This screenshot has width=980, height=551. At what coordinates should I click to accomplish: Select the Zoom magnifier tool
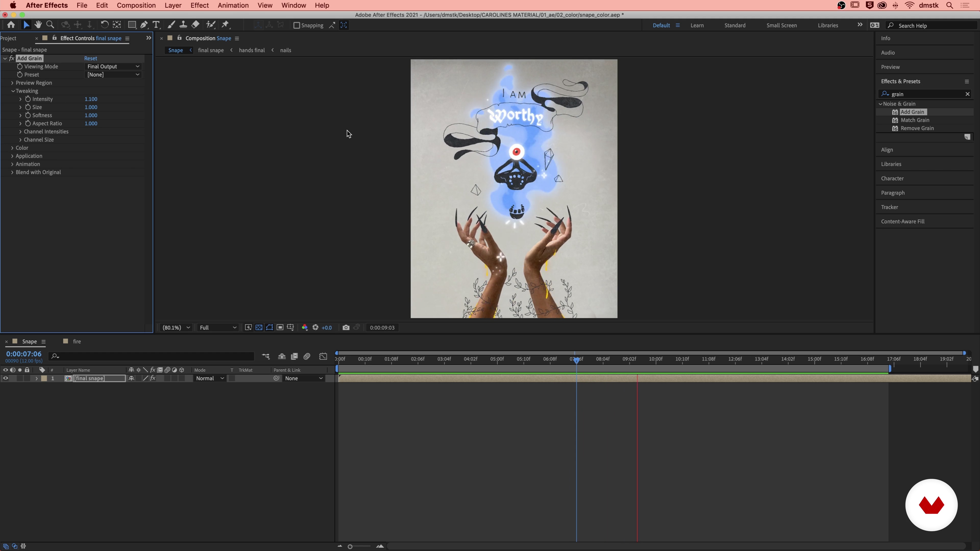pyautogui.click(x=50, y=25)
